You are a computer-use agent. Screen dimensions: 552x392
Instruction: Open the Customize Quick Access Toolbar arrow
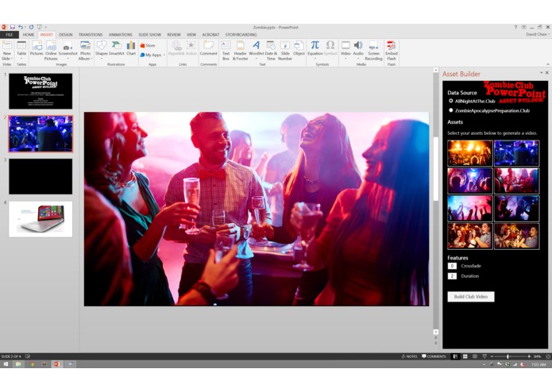[46, 27]
